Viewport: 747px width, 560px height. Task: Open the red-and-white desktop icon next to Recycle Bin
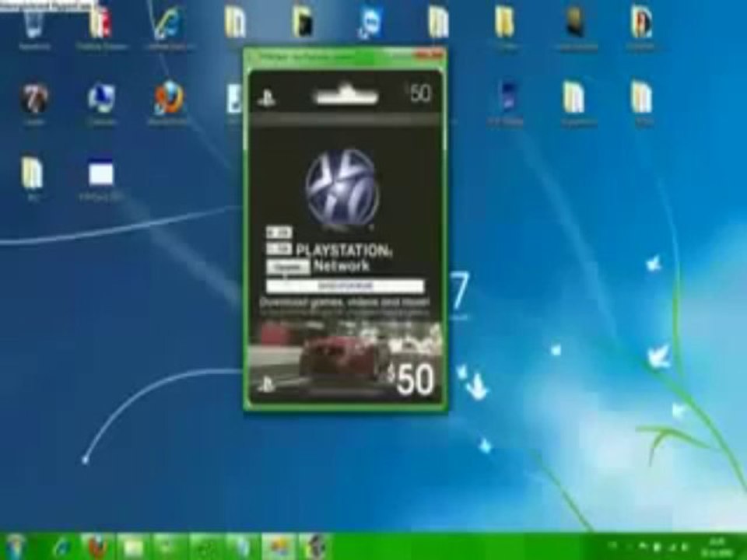click(100, 24)
